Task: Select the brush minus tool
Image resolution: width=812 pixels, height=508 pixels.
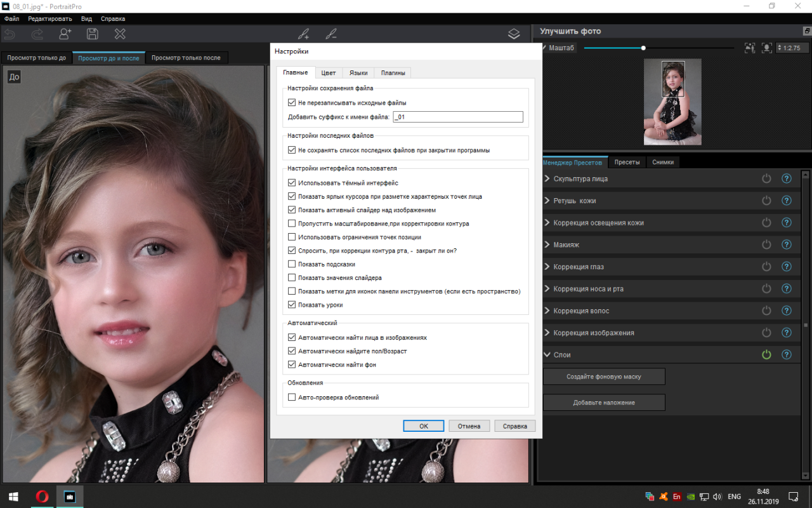Action: click(x=331, y=34)
